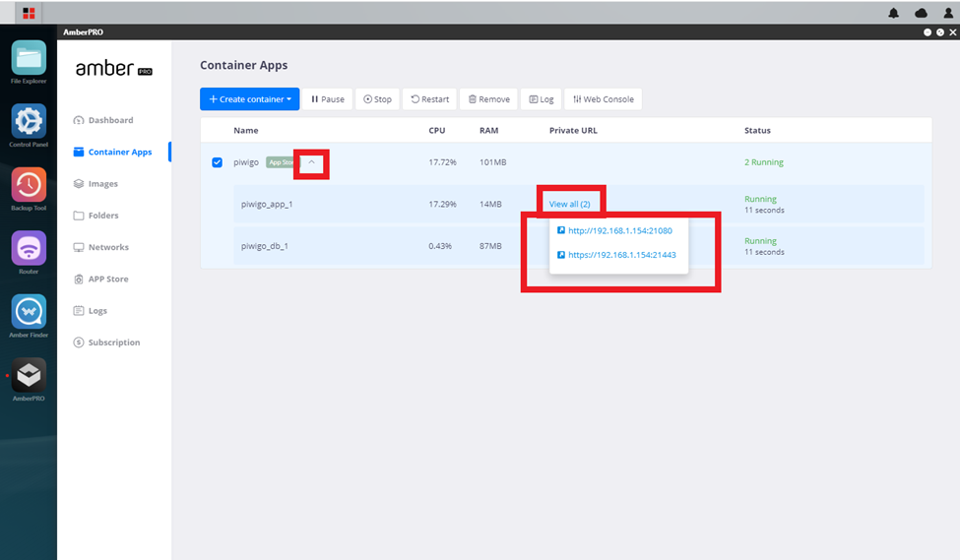The height and width of the screenshot is (560, 960).
Task: Close the AmberPRO window
Action: click(x=953, y=32)
